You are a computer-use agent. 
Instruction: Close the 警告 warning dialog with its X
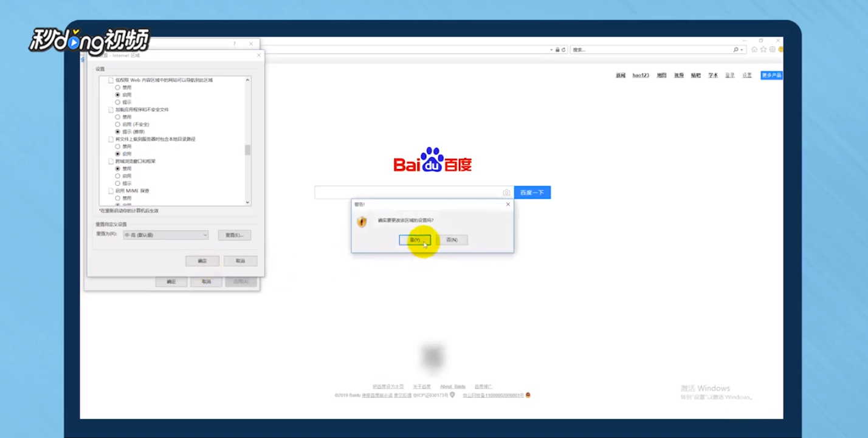(x=508, y=205)
